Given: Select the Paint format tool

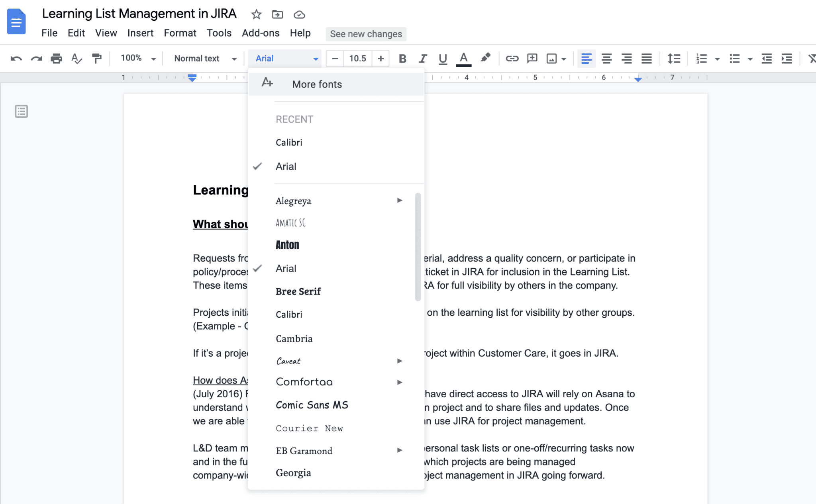Looking at the screenshot, I should click(x=97, y=58).
